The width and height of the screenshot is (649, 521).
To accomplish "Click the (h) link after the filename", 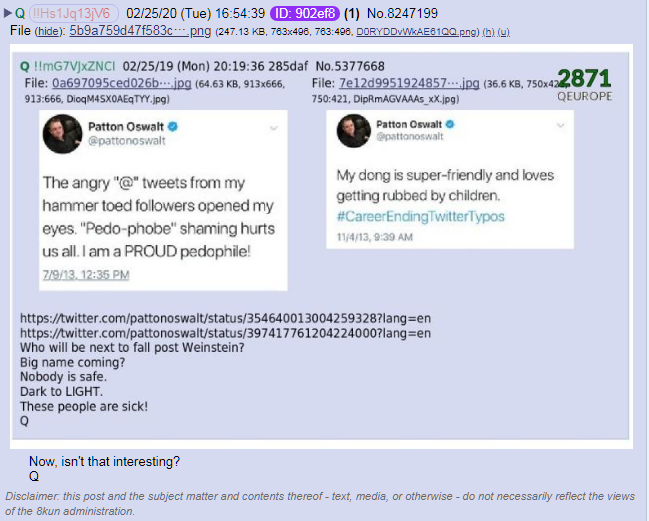I will point(488,32).
